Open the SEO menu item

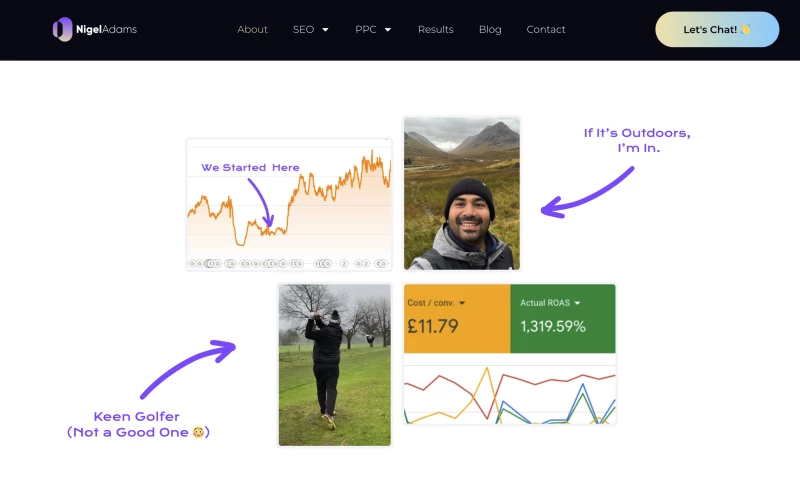pos(303,30)
